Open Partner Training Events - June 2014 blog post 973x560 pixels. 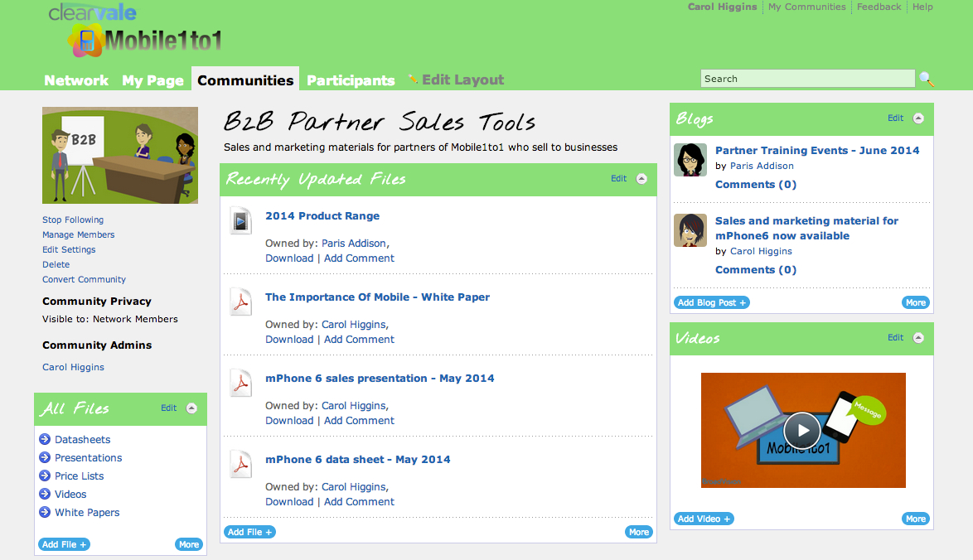pos(817,150)
